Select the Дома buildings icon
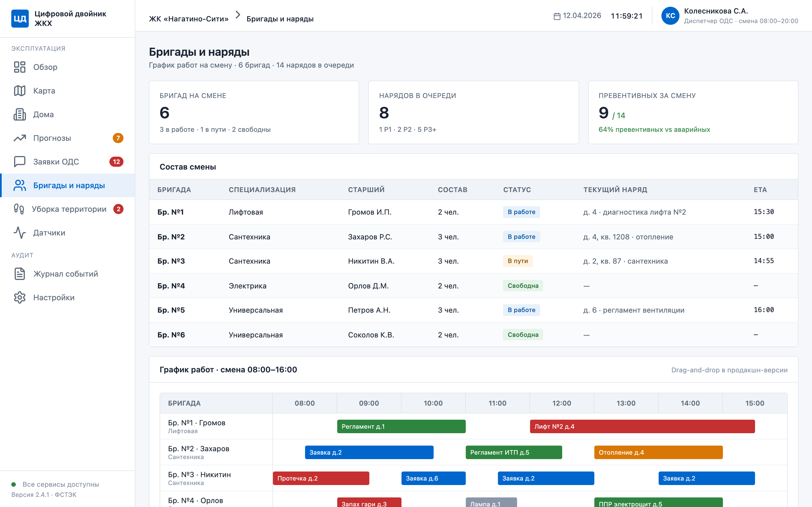Viewport: 812px width, 507px height. point(19,114)
